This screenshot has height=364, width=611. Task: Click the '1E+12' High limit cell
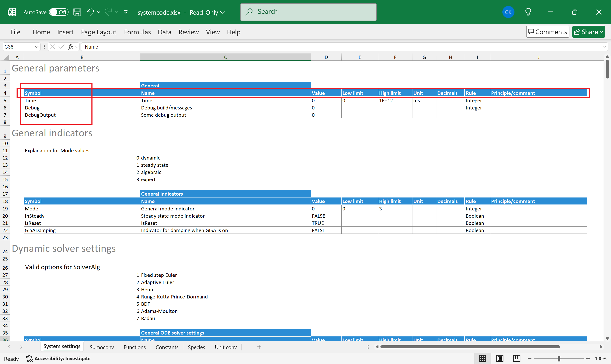[395, 101]
